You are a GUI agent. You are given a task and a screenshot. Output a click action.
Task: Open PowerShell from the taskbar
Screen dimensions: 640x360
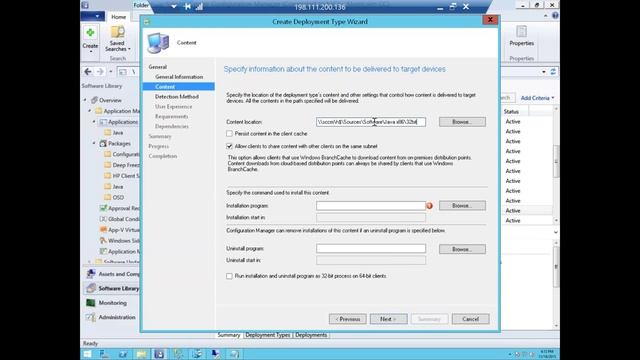[122, 354]
